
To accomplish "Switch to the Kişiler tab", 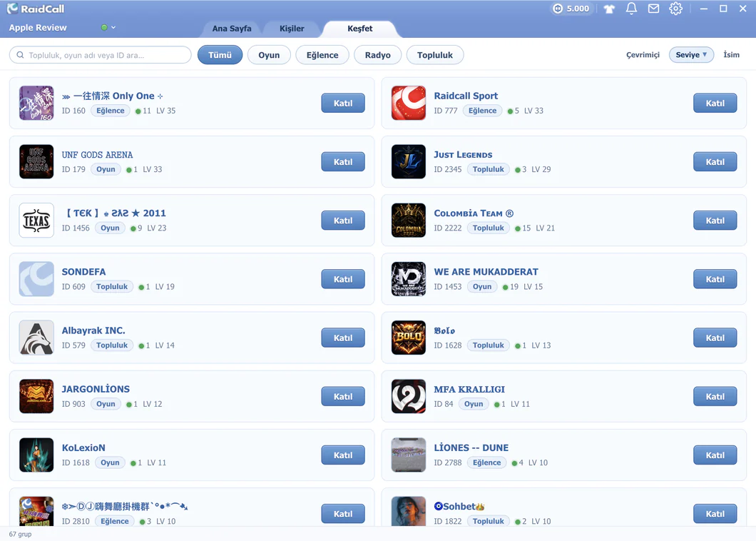I will coord(292,29).
